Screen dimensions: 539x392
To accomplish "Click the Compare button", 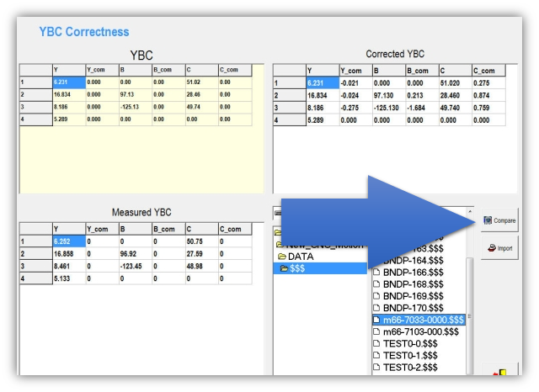I will [x=499, y=221].
